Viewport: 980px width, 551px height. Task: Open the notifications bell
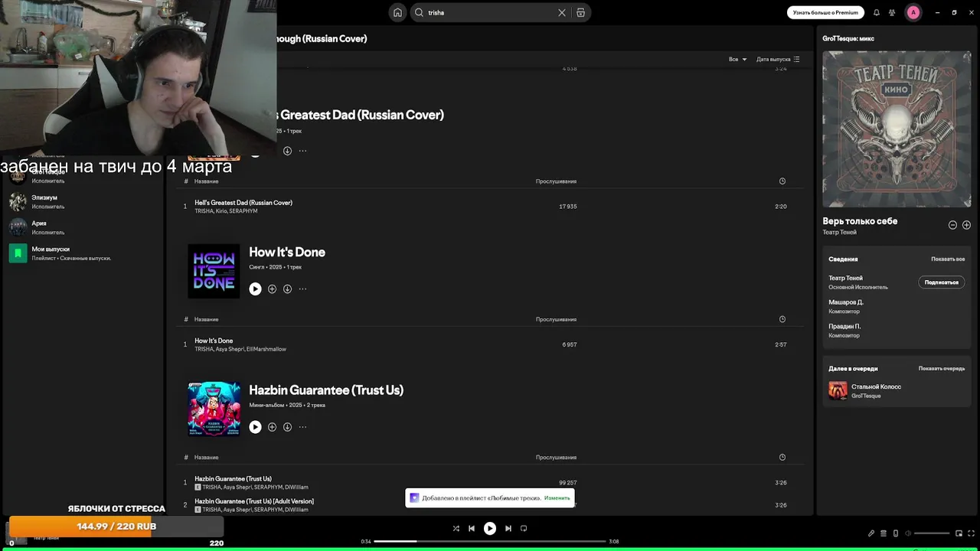tap(877, 12)
